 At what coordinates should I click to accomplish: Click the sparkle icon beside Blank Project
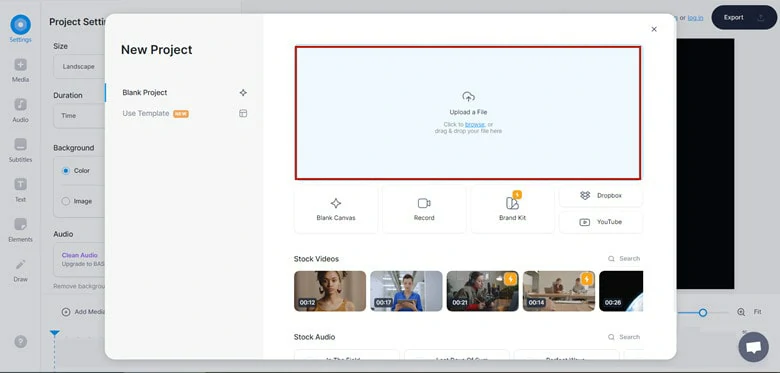click(x=243, y=93)
